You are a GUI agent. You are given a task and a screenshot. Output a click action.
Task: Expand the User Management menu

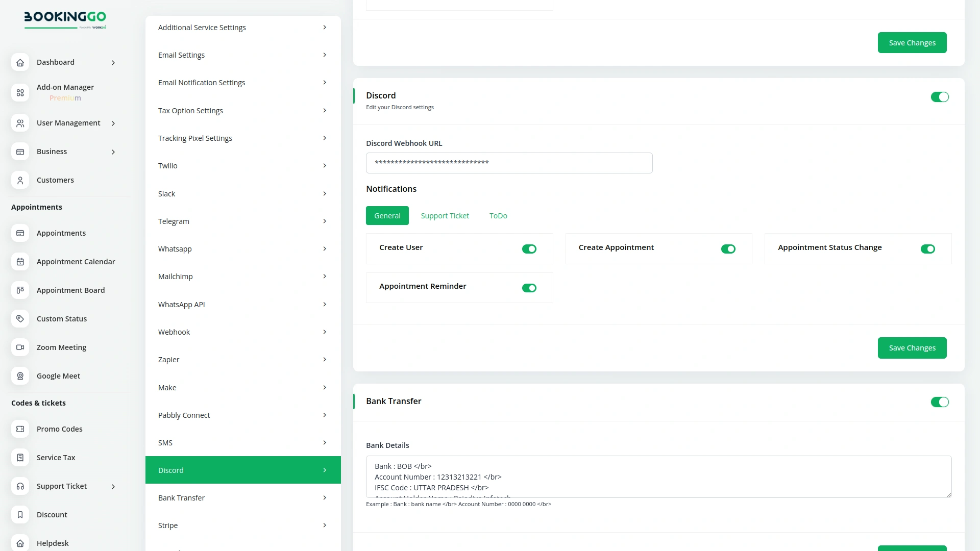(x=68, y=122)
